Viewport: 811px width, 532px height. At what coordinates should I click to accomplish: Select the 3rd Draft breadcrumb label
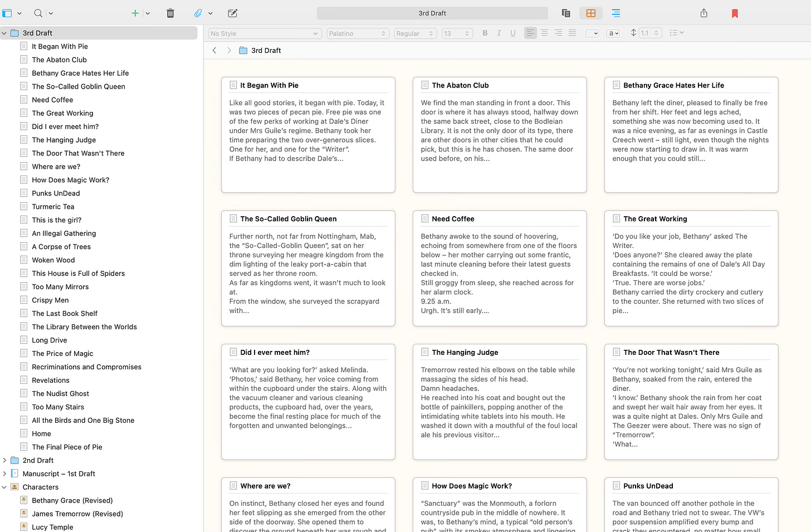[x=265, y=50]
